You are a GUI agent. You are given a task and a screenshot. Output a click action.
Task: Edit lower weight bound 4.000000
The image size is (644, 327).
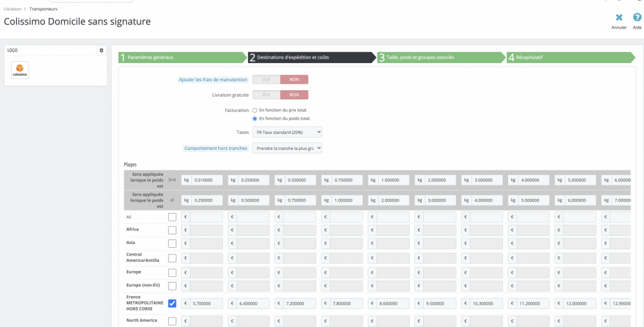point(533,180)
